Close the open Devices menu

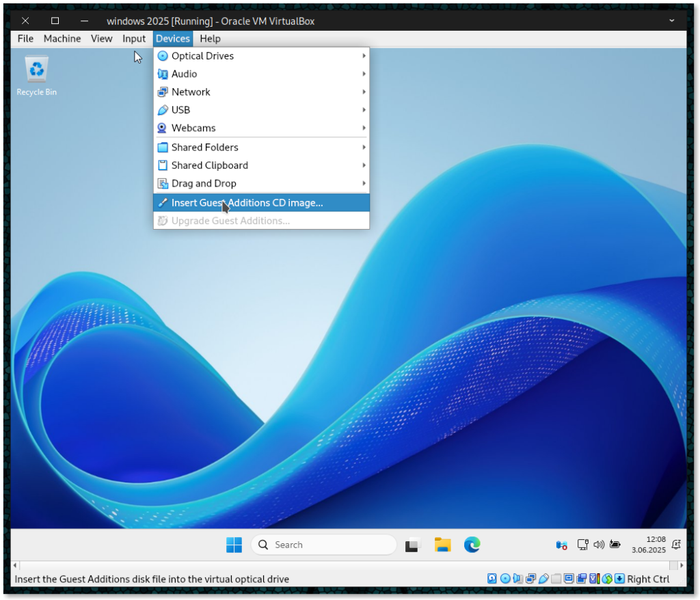pyautogui.click(x=173, y=39)
